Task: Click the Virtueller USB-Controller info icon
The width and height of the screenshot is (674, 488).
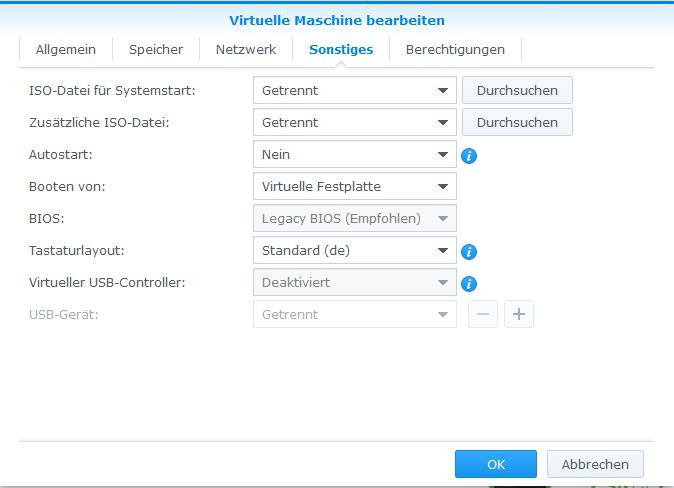Action: [x=468, y=283]
